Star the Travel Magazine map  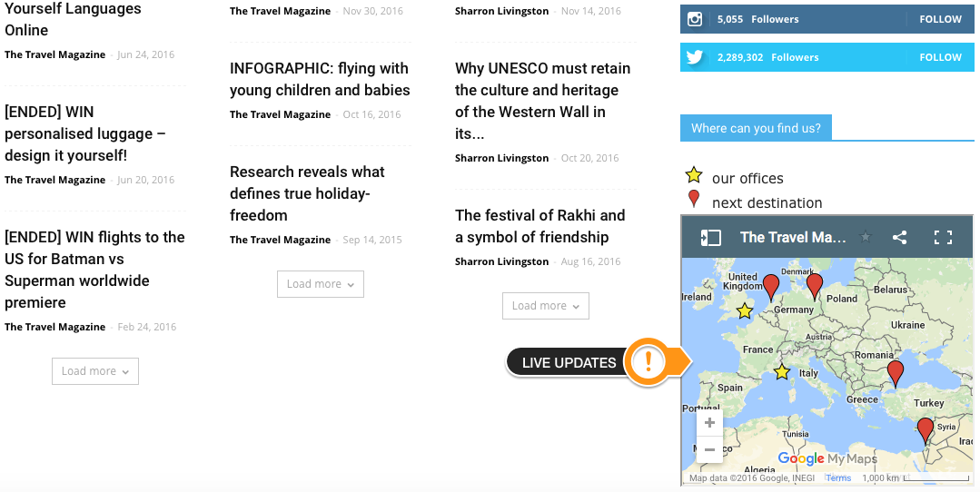click(x=866, y=237)
